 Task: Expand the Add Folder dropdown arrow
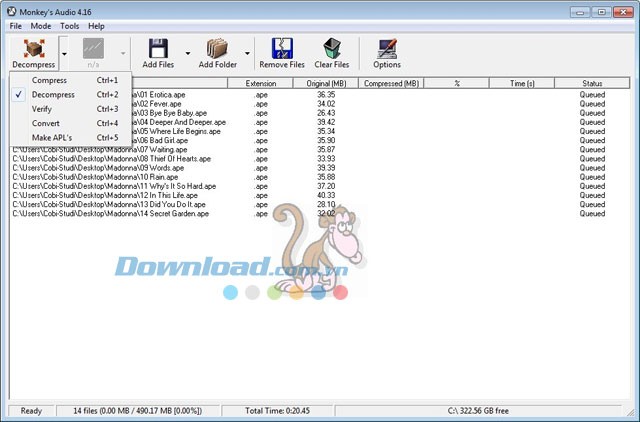click(247, 52)
